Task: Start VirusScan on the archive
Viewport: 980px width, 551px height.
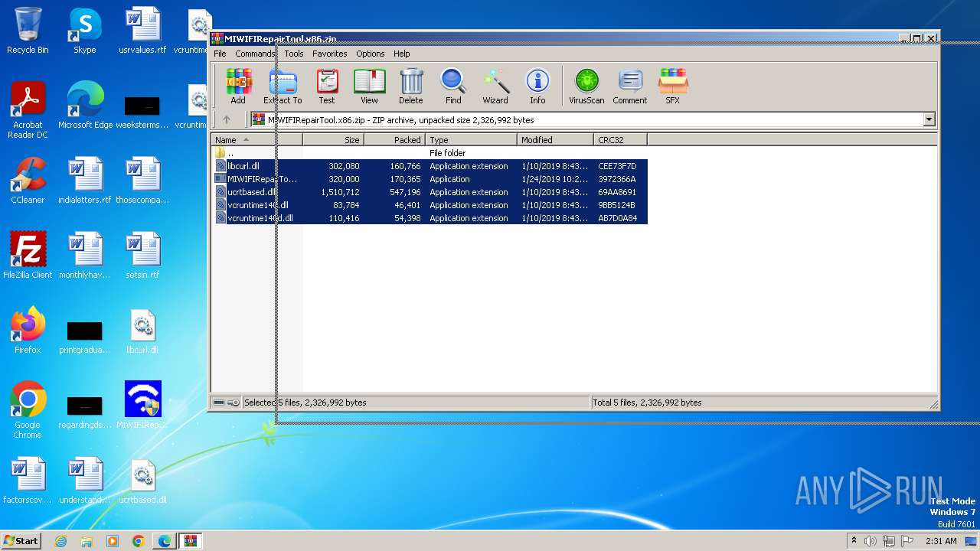Action: coord(586,86)
